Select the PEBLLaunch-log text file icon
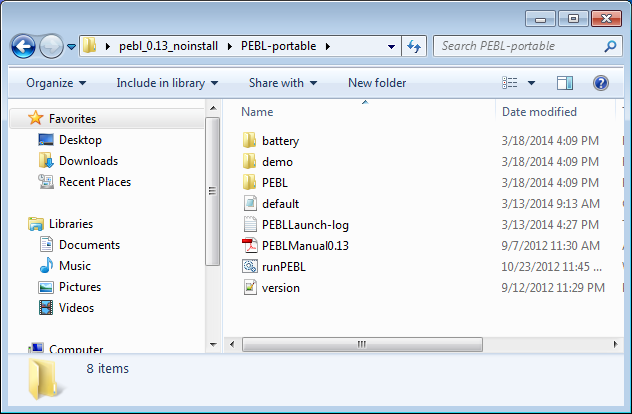 click(250, 224)
